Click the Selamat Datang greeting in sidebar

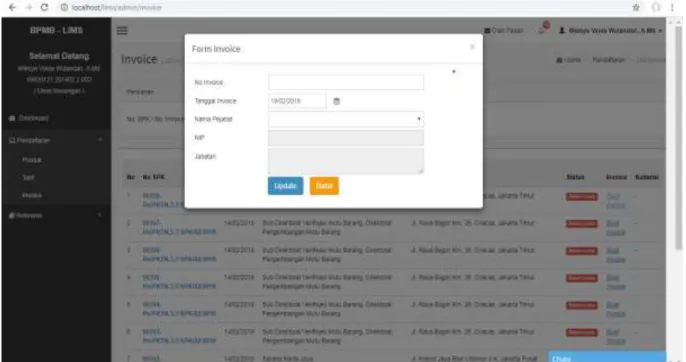59,56
